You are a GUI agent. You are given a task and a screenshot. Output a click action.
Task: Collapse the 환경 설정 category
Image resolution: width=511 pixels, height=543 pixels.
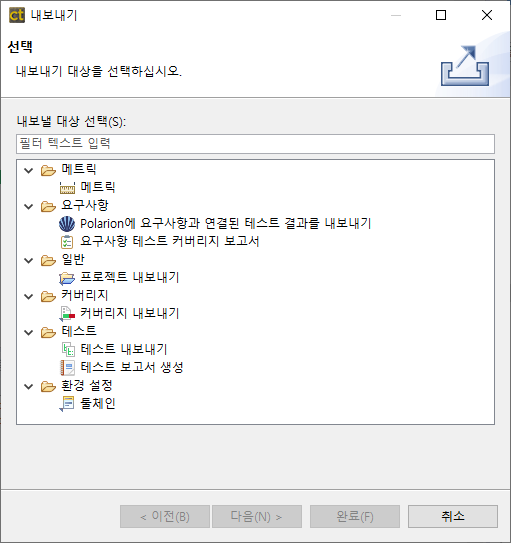click(x=29, y=386)
